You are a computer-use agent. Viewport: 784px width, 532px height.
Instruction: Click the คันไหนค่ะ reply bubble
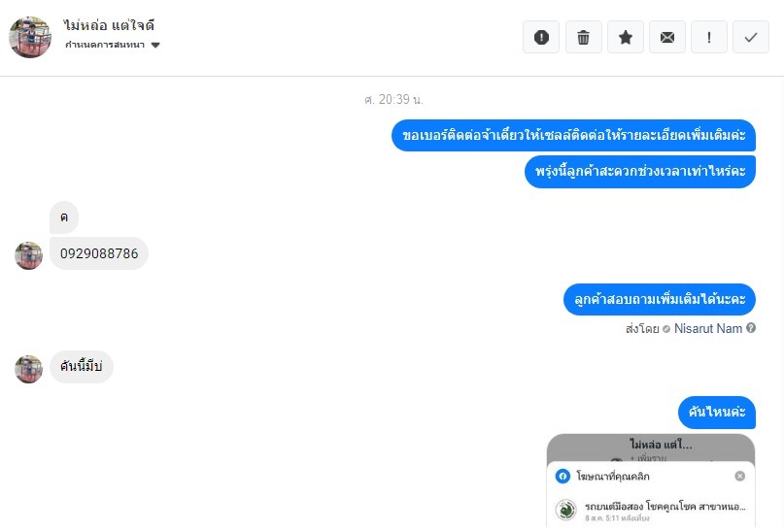point(717,413)
